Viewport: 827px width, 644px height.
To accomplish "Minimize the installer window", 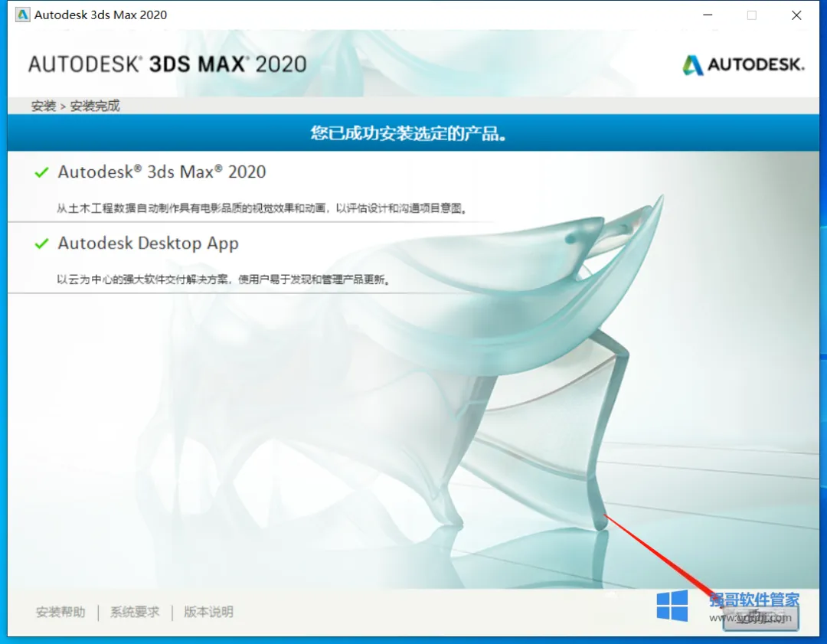I will (708, 15).
